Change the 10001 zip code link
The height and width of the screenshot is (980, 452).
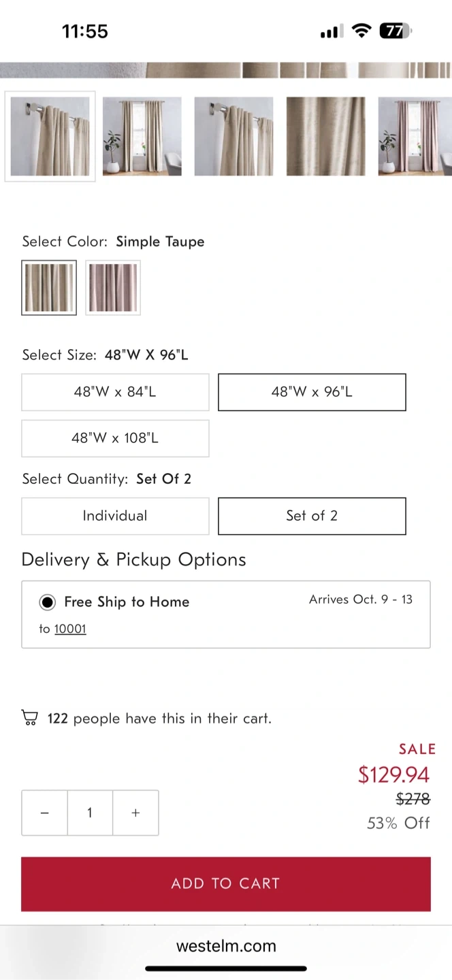[70, 629]
